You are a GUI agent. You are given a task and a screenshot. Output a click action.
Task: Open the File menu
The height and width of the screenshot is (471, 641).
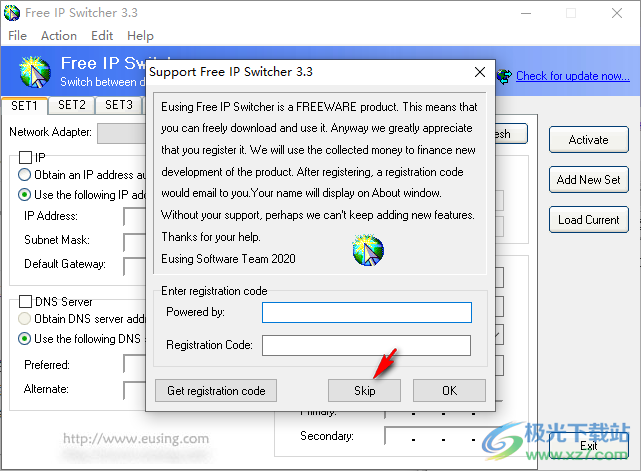click(18, 36)
